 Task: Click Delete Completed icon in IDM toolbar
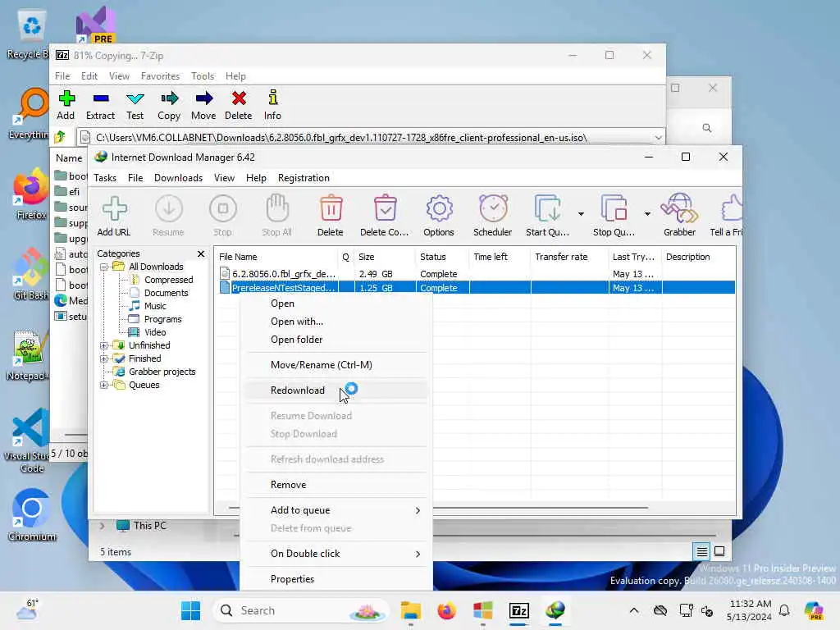385,216
